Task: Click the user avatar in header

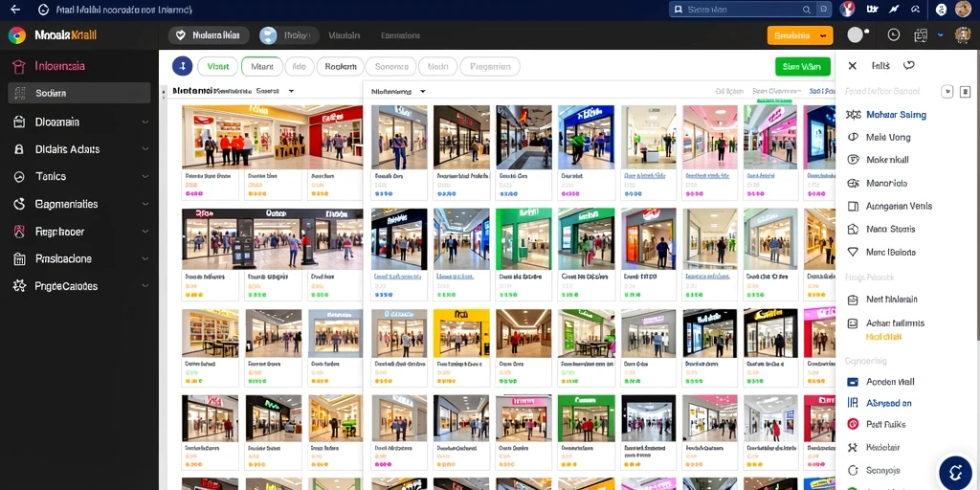Action: coord(963,35)
